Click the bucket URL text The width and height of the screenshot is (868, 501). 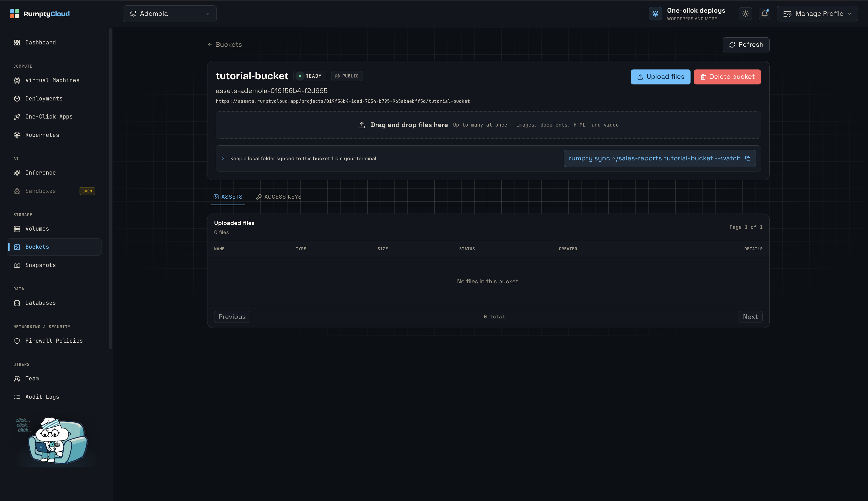(x=343, y=101)
